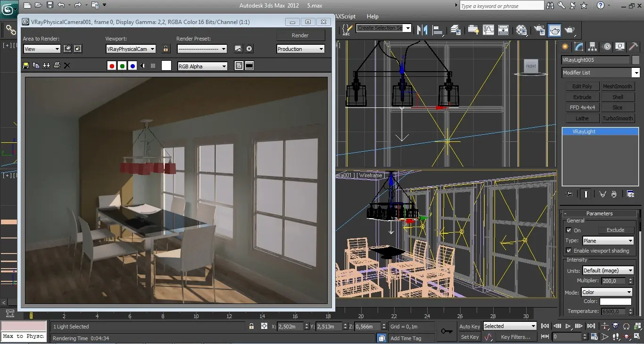Click the New Scene icon in quick access toolbar

tap(27, 6)
